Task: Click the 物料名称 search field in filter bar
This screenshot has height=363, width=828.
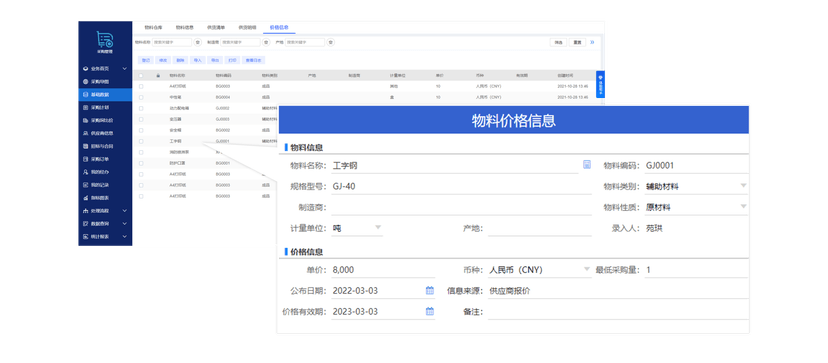Action: click(x=172, y=42)
